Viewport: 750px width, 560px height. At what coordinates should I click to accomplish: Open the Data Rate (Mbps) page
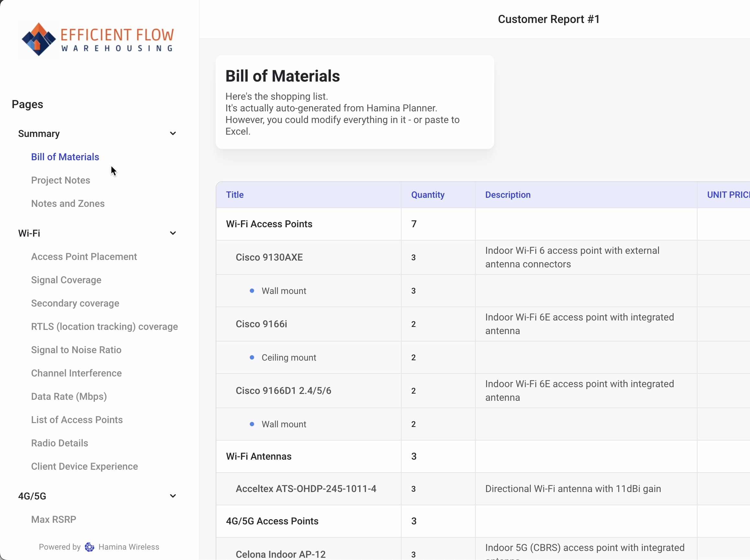coord(69,396)
